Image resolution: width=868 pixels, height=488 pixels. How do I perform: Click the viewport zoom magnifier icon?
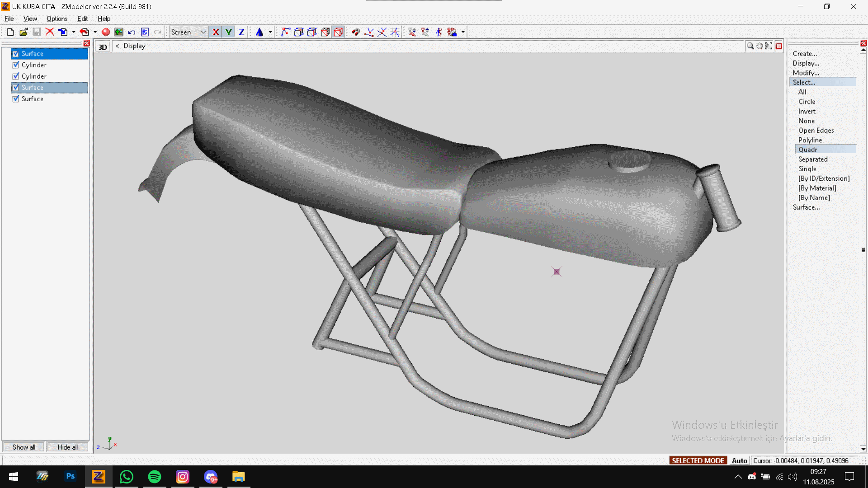pyautogui.click(x=750, y=46)
